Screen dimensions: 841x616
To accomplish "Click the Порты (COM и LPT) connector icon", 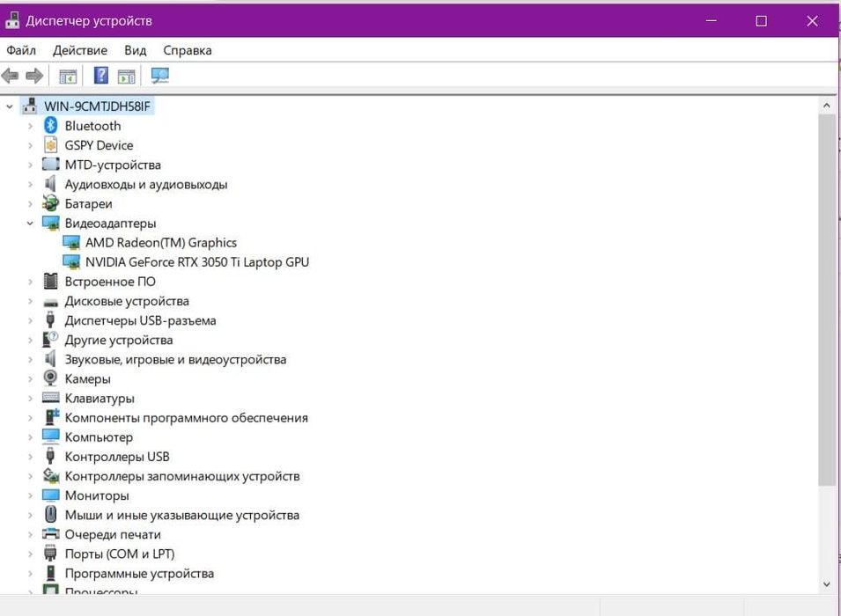I will click(x=50, y=553).
